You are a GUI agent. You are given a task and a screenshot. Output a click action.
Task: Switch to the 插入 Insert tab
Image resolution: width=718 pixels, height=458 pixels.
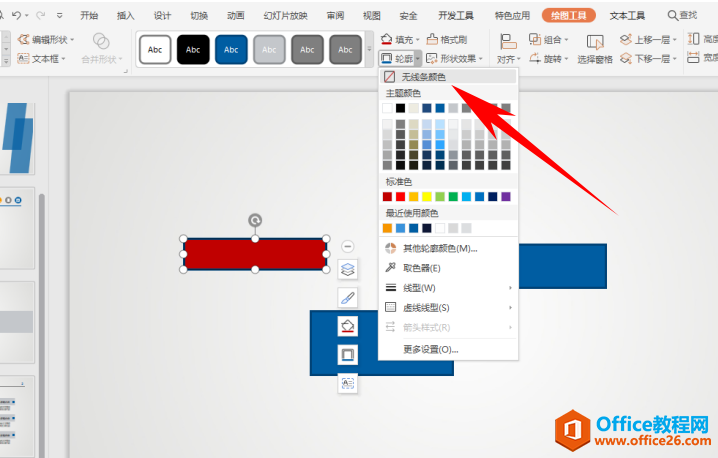[x=125, y=15]
